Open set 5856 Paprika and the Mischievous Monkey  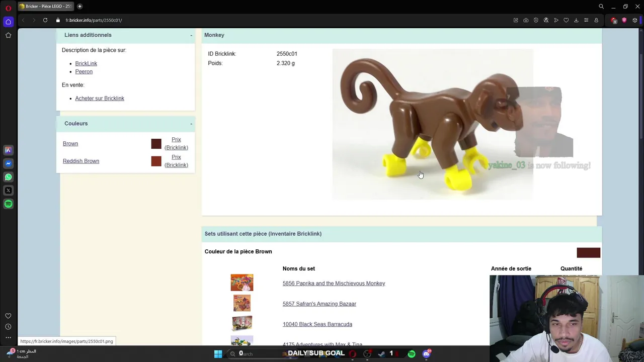coord(334,284)
